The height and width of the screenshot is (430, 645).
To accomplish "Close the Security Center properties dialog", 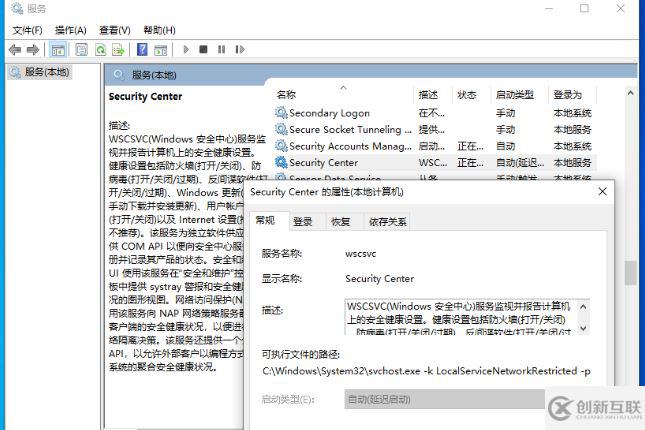I will [603, 191].
